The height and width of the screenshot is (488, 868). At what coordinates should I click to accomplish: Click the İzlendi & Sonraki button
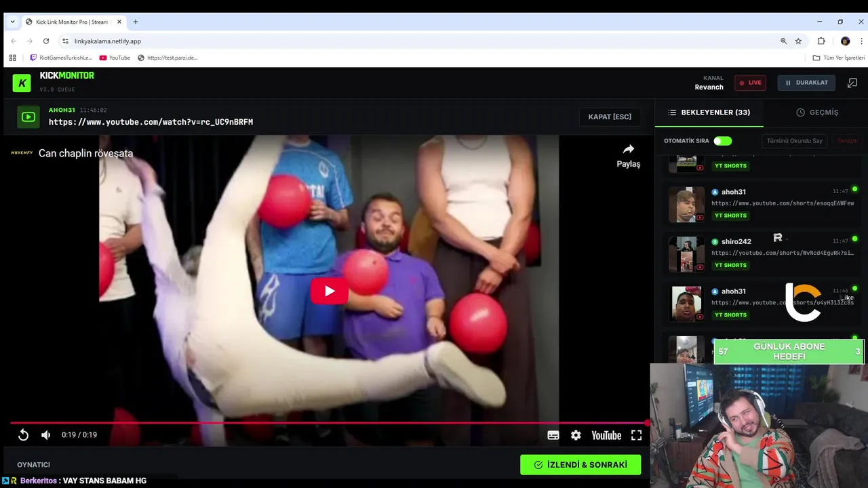click(x=580, y=464)
